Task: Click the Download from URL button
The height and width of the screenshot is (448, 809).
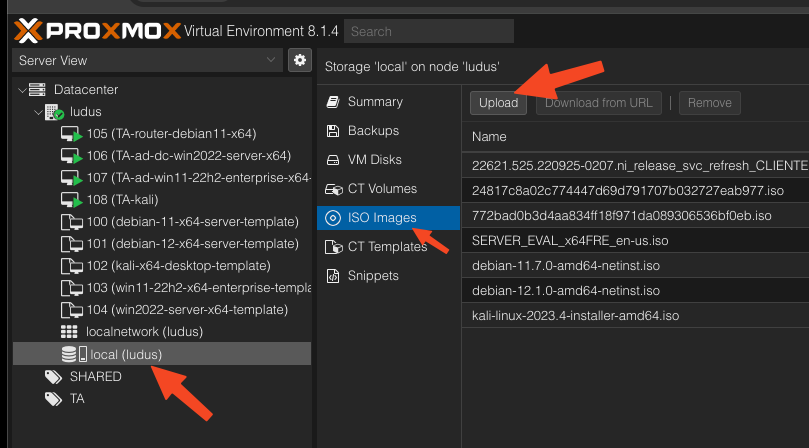Action: coord(599,102)
